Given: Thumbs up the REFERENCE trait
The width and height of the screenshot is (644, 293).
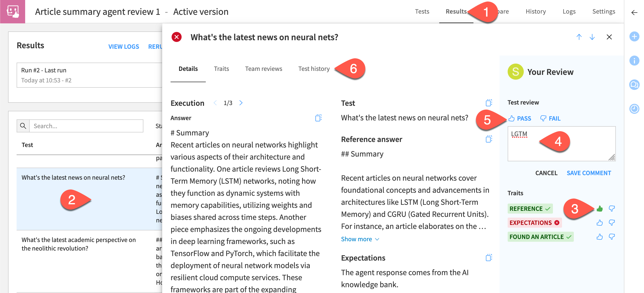Looking at the screenshot, I should 600,209.
